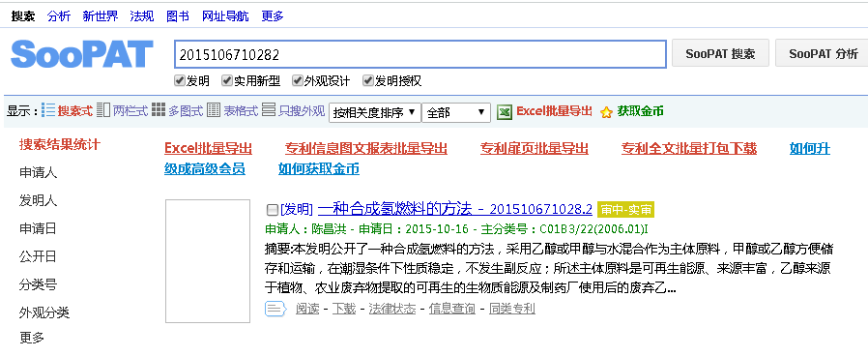Click the [发明] type label

click(298, 210)
